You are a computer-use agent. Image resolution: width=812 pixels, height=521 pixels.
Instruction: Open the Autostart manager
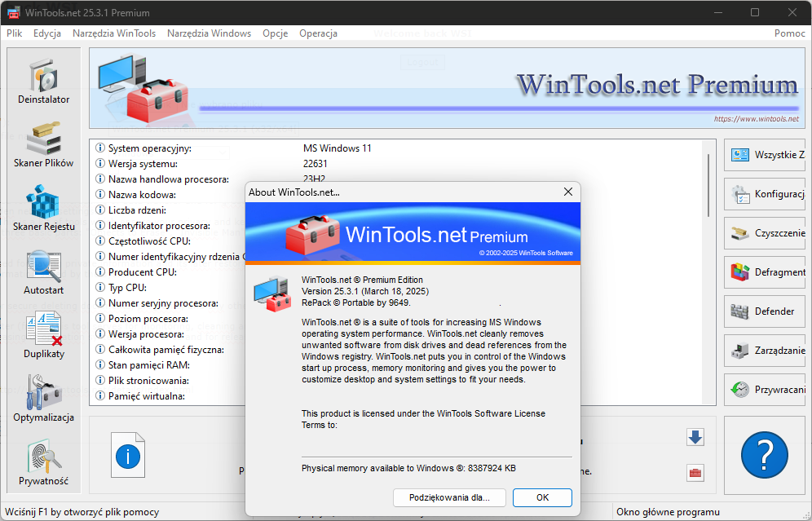(43, 272)
